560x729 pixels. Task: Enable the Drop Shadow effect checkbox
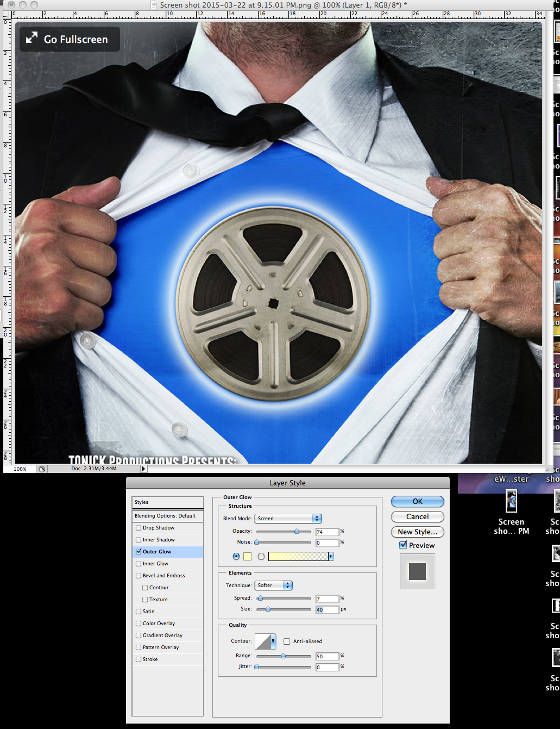(x=139, y=528)
